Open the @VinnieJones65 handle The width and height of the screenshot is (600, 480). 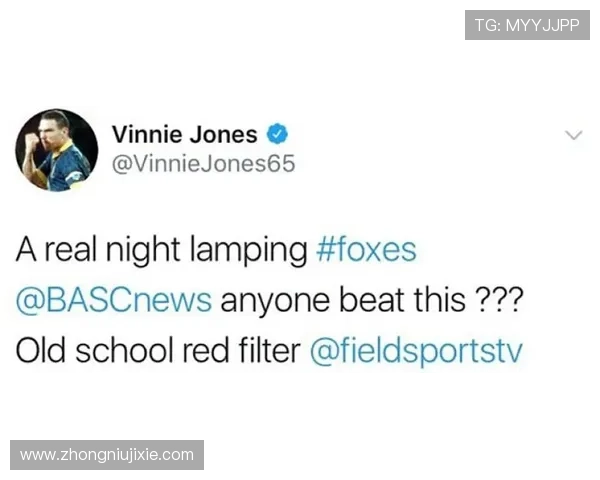point(204,163)
